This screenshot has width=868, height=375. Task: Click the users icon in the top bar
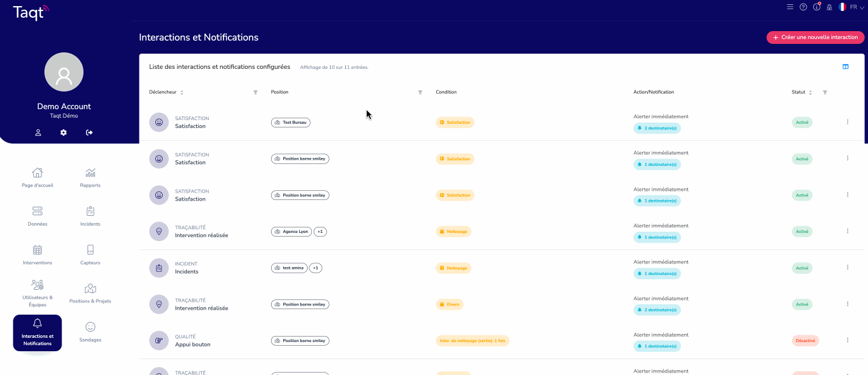point(830,7)
